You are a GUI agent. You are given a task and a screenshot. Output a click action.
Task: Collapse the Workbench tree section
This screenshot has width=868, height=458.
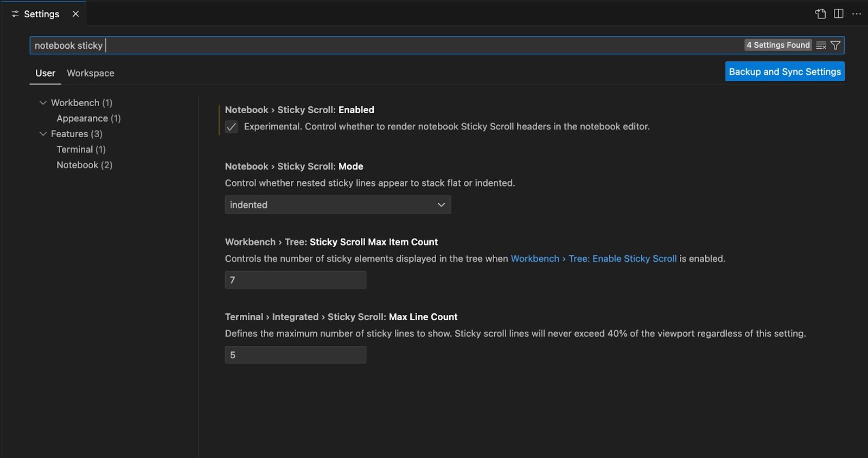tap(43, 103)
